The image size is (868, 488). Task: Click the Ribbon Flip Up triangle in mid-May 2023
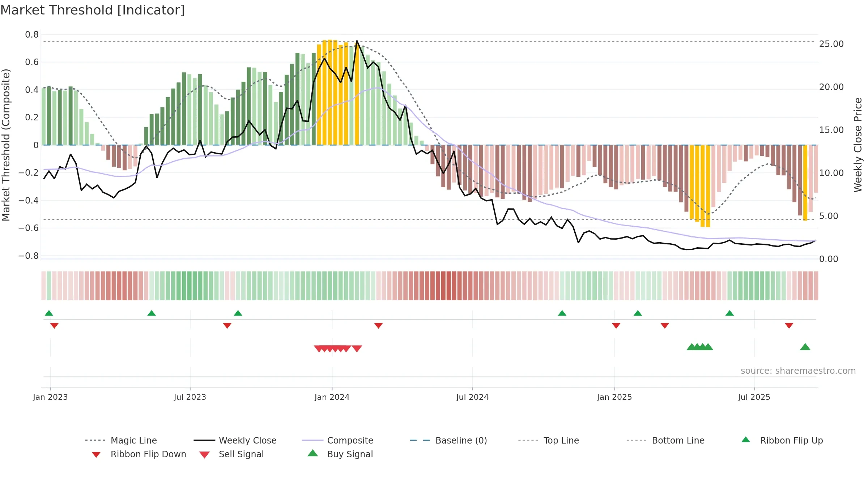coord(152,313)
